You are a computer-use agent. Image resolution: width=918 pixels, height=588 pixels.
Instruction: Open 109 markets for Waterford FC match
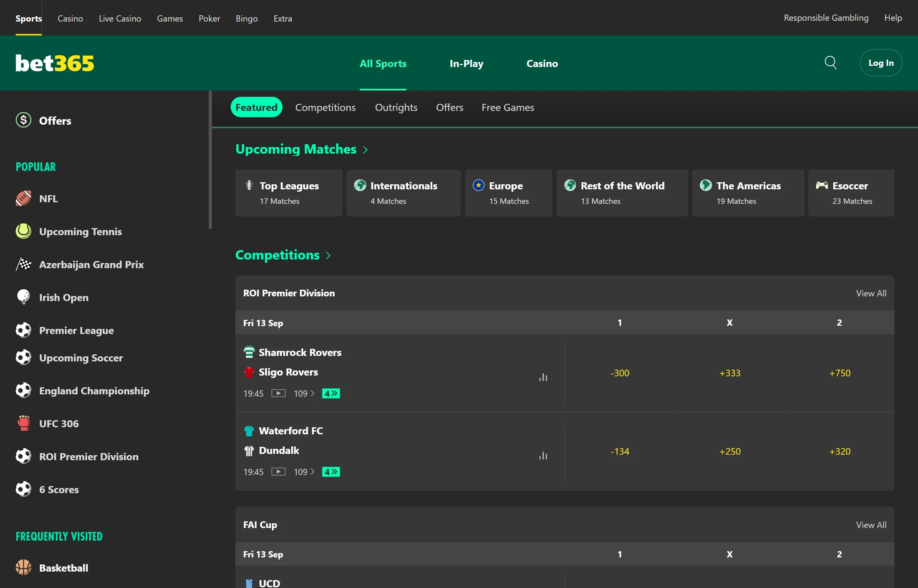[304, 472]
